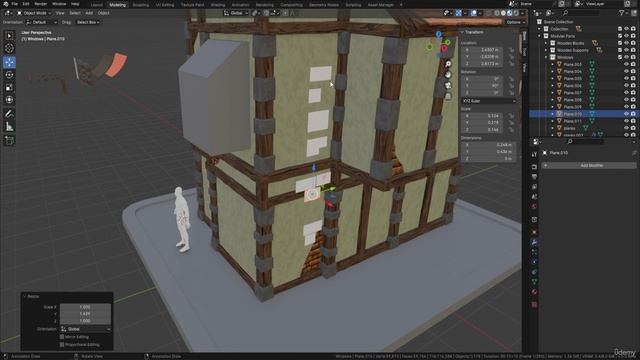This screenshot has height=360, width=640.
Task: Pick the Scale tool
Action: click(x=9, y=87)
